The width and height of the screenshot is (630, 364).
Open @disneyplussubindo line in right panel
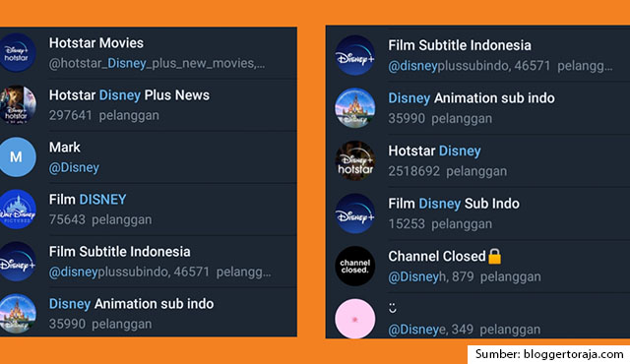pos(500,66)
